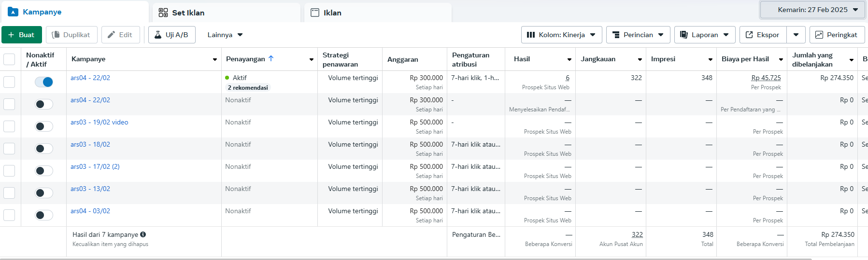This screenshot has height=260, width=868.
Task: Enable the ars03 - 19/02 video campaign toggle
Action: coord(44,126)
